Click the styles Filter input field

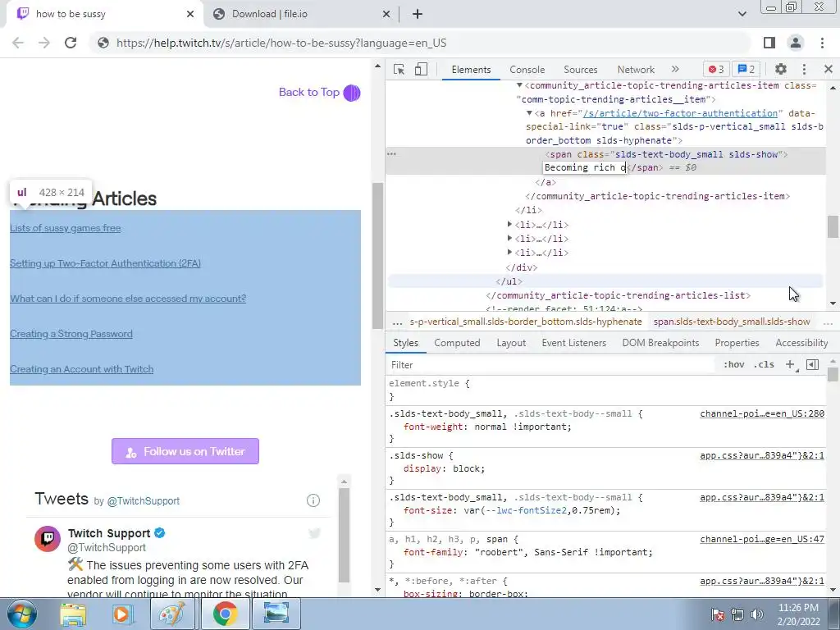pos(552,365)
